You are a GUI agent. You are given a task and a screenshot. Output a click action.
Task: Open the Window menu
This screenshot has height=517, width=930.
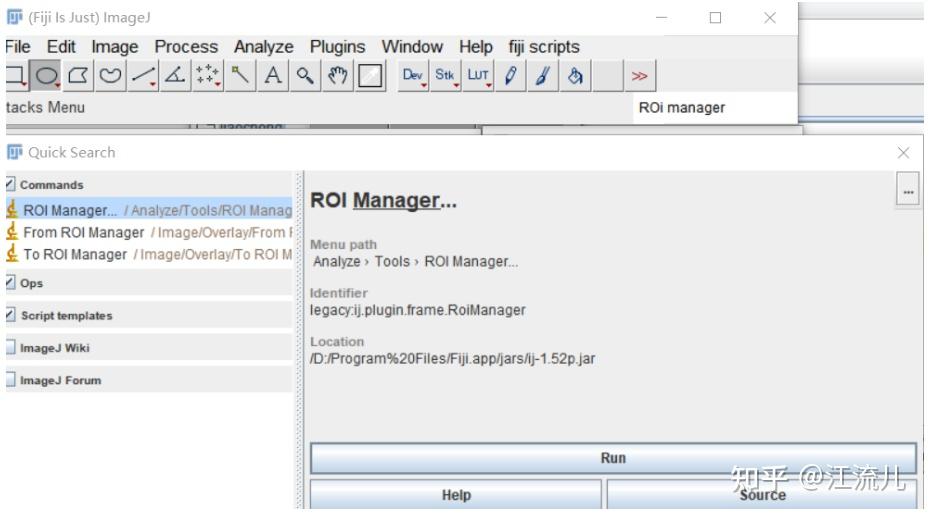412,47
